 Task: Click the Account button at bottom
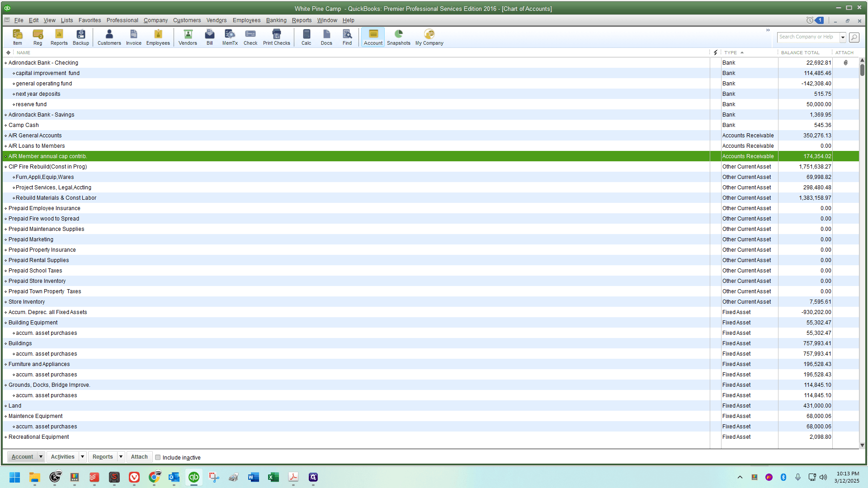(x=22, y=457)
